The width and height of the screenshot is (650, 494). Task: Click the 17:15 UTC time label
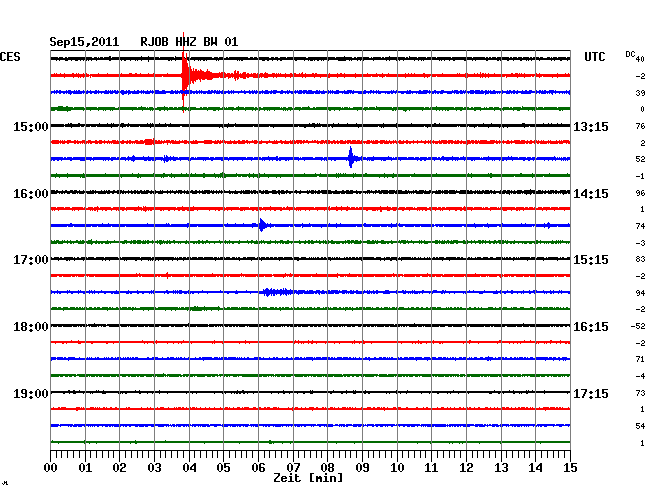click(591, 393)
